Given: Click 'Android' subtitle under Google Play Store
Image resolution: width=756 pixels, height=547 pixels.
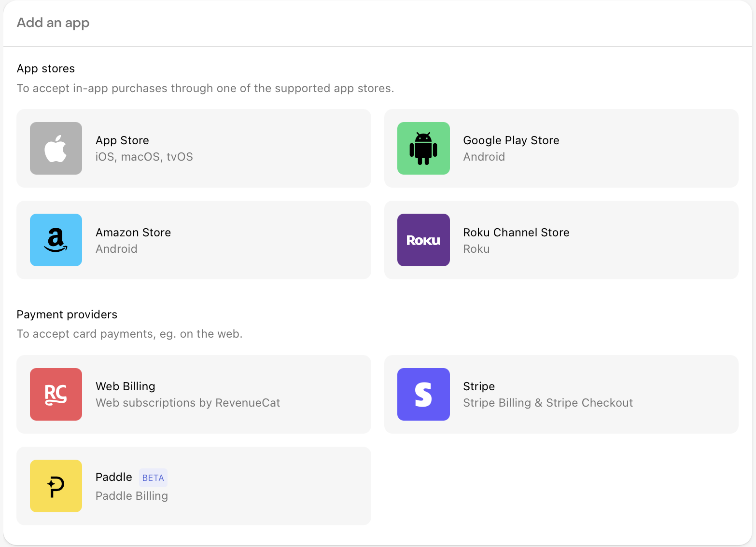Looking at the screenshot, I should click(x=484, y=157).
